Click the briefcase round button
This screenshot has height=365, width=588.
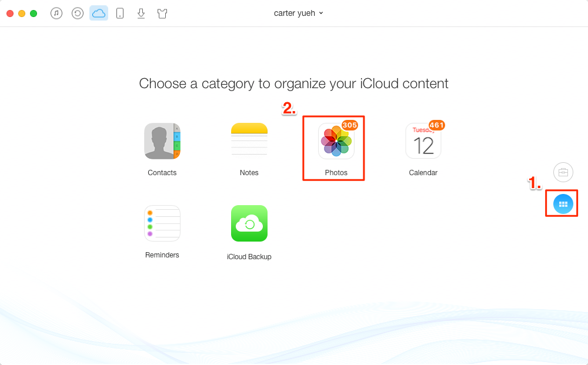pyautogui.click(x=563, y=172)
